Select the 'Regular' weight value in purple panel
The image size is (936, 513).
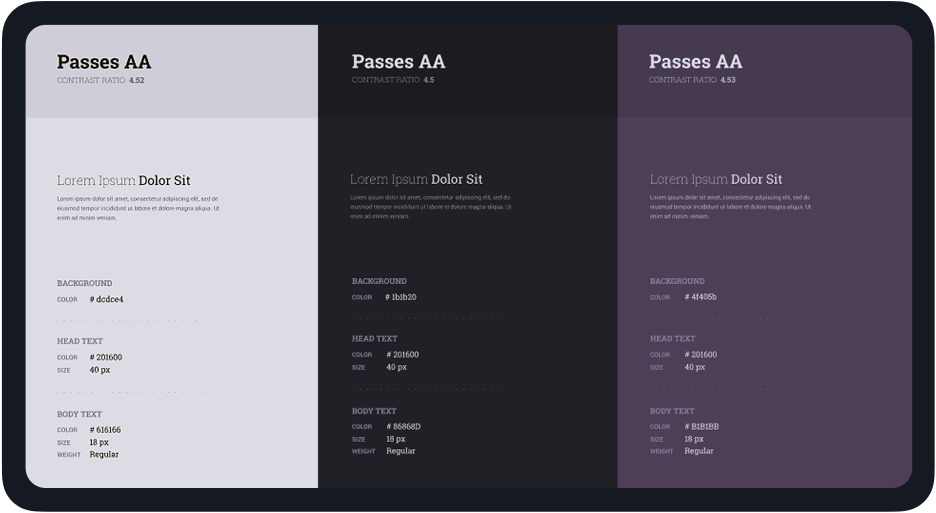coord(699,451)
